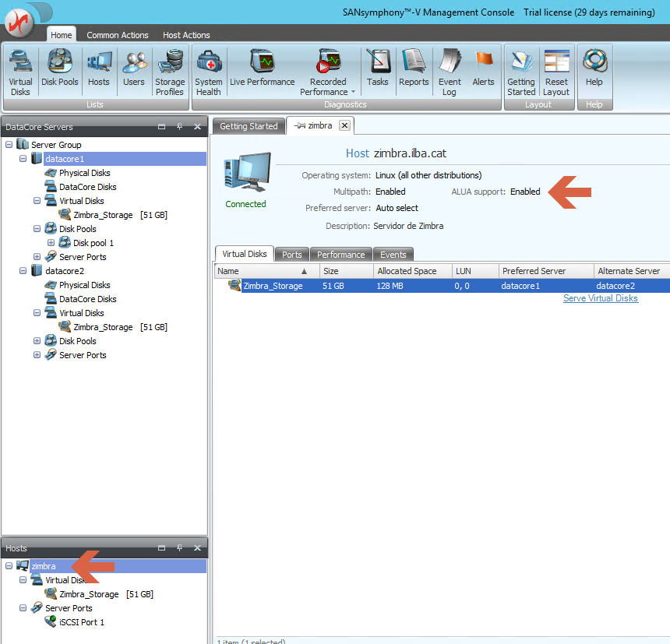Screen dimensions: 670x644
Task: Collapse the datacore2 server node
Action: [23, 271]
